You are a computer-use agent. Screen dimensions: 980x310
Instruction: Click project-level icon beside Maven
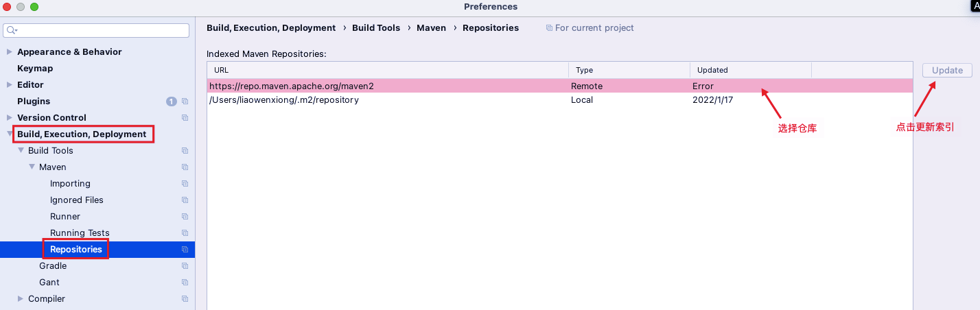[x=185, y=167]
